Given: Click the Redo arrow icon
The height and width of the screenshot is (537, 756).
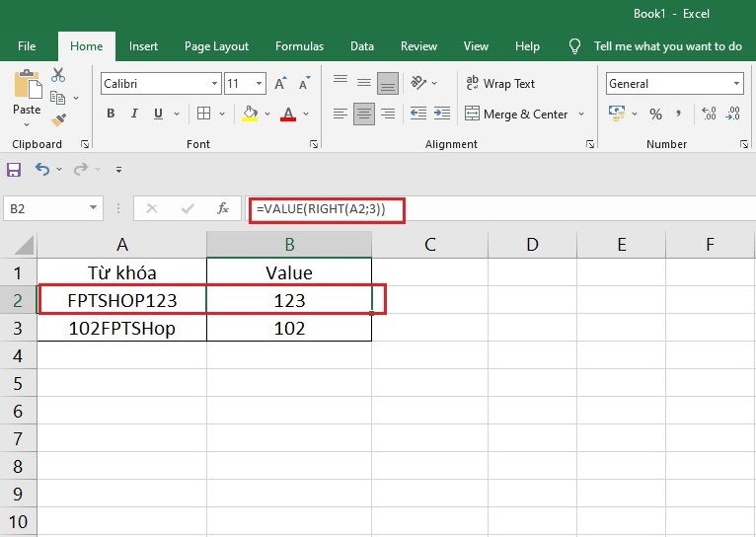Looking at the screenshot, I should pos(81,169).
